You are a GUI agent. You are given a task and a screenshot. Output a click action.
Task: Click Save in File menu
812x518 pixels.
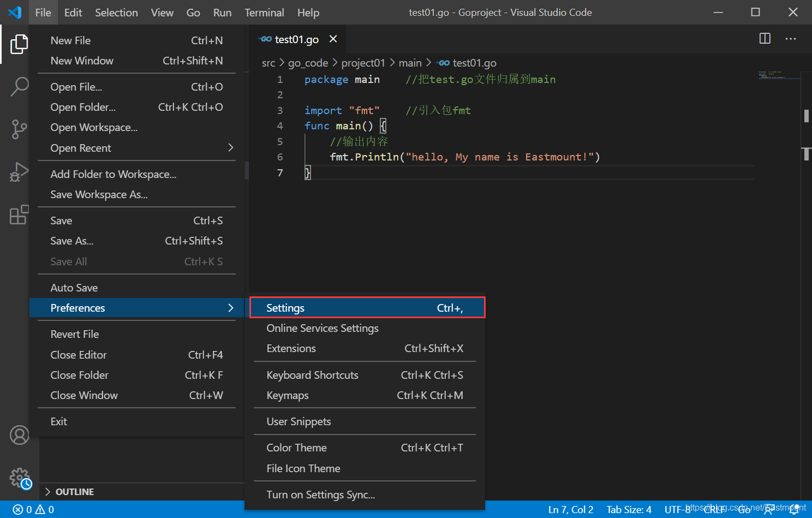(136, 221)
